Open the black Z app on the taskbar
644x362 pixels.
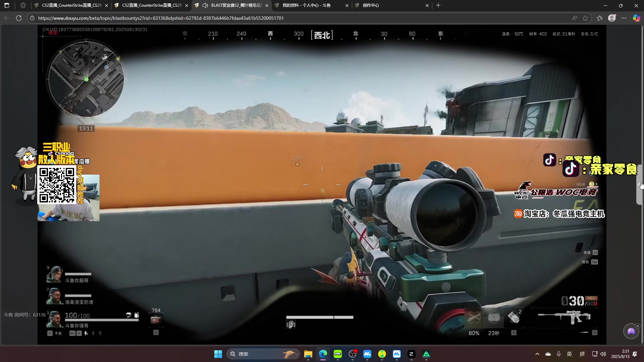pos(411,354)
